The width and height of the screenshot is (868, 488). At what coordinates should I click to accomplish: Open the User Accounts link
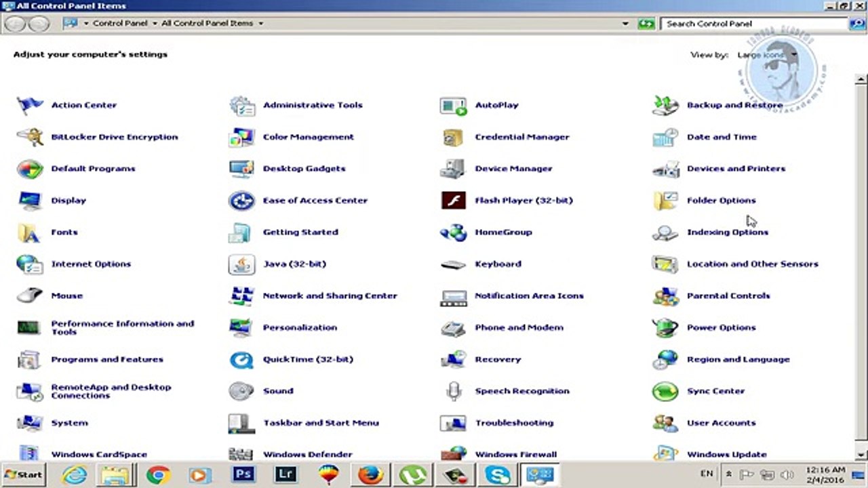[x=721, y=423]
